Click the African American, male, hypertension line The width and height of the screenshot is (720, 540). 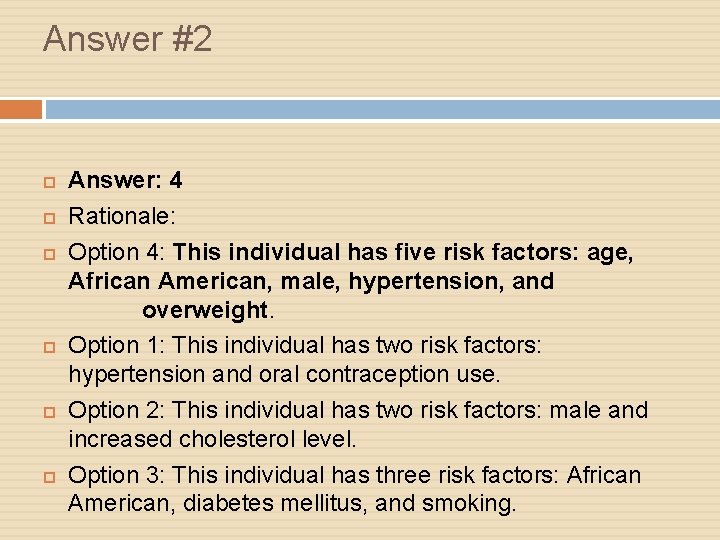tap(311, 281)
